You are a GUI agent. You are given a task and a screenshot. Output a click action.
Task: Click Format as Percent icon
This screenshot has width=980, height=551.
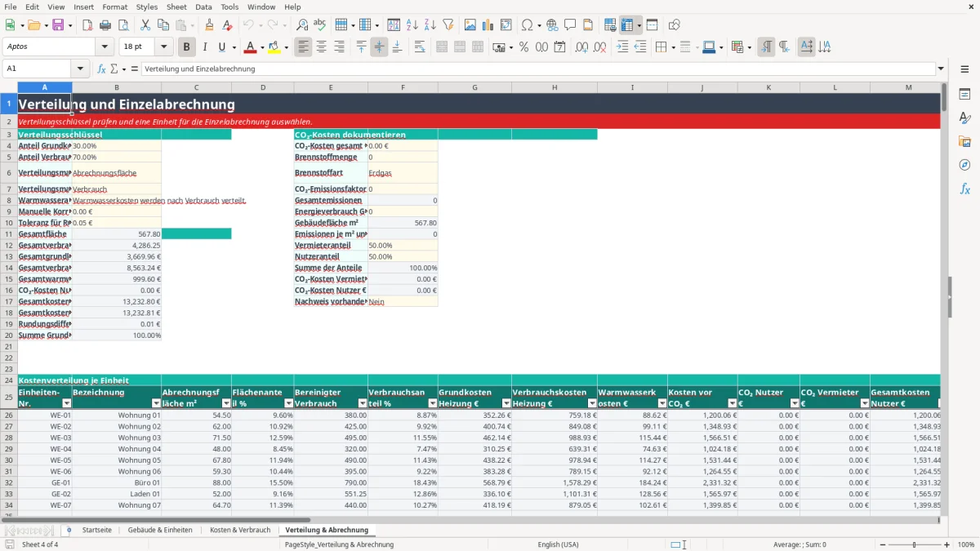click(524, 47)
